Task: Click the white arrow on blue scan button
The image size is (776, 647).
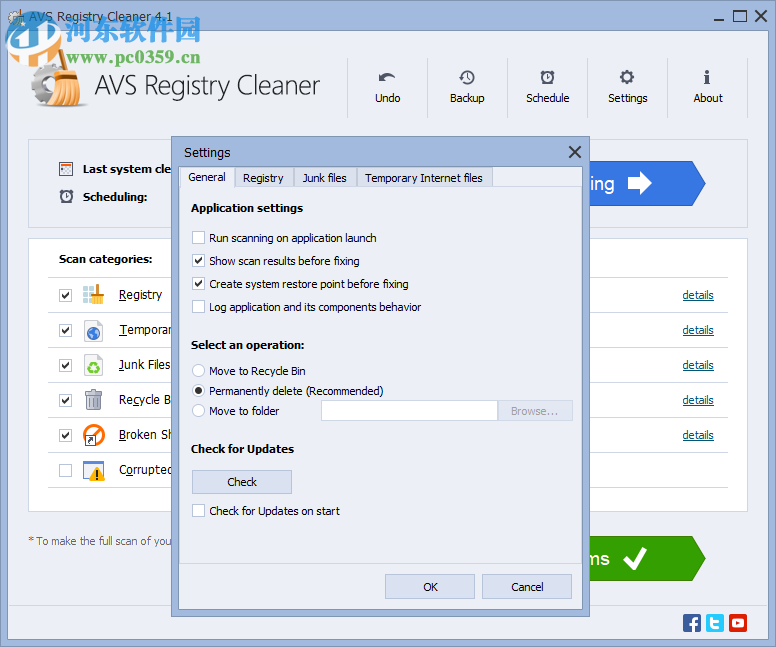Action: pos(640,183)
